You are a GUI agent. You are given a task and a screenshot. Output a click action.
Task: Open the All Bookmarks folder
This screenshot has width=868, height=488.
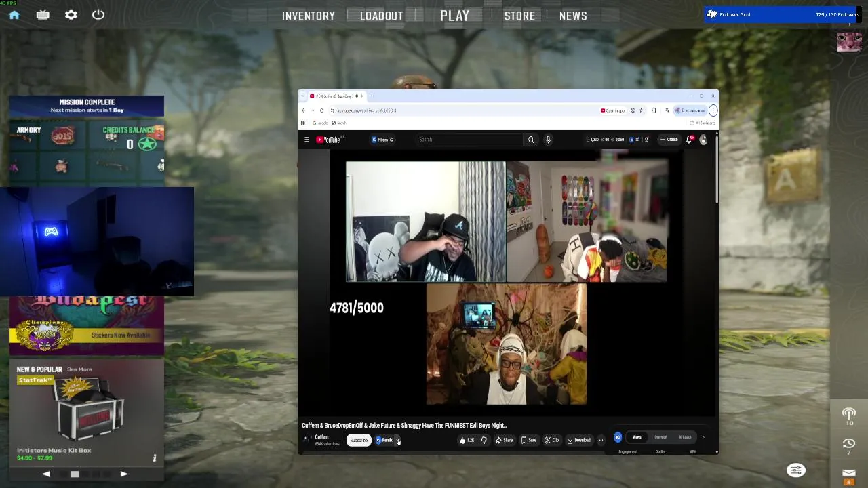[x=702, y=123]
